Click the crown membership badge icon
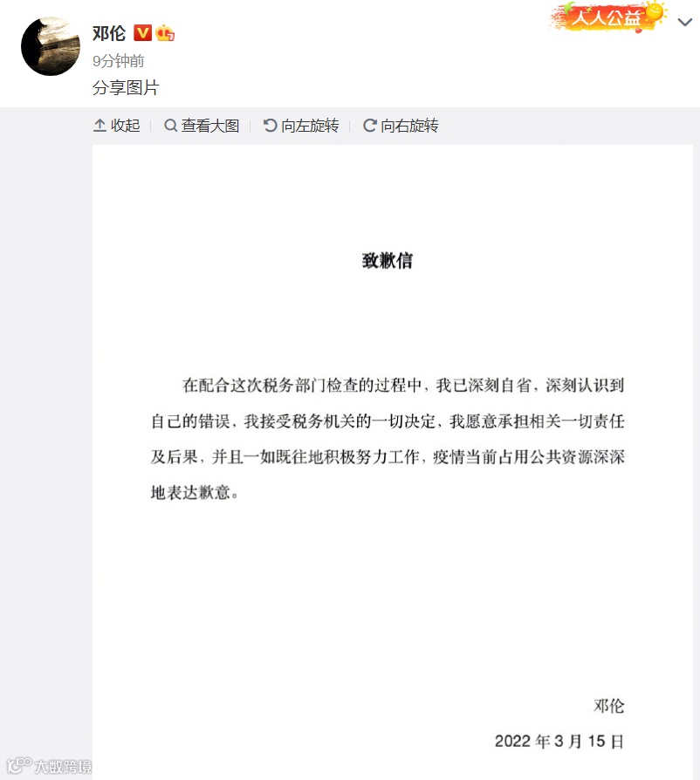The width and height of the screenshot is (700, 780). tap(165, 33)
